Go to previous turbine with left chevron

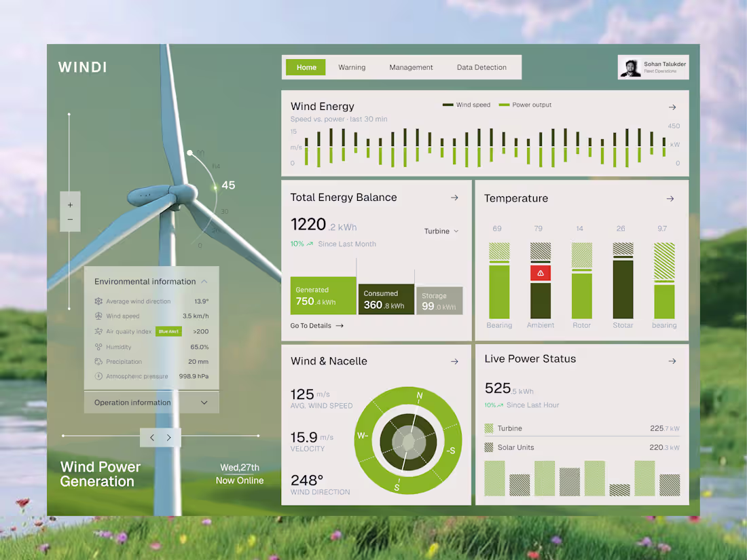coord(152,438)
